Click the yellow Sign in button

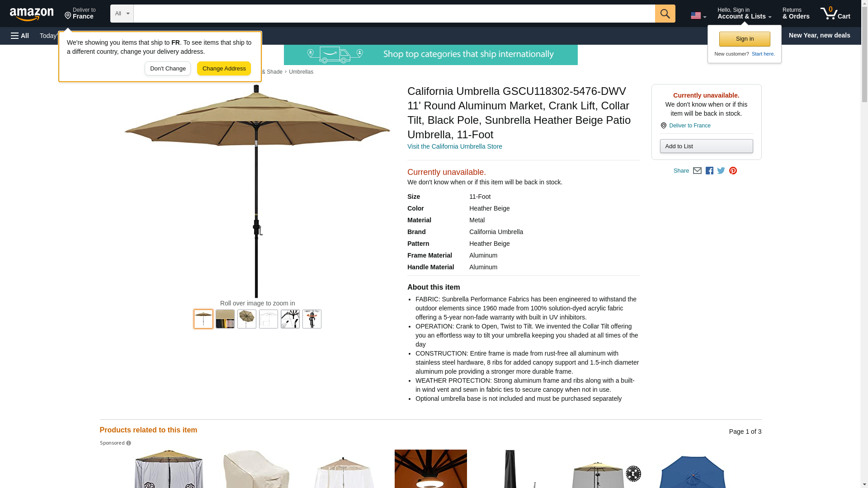(745, 39)
